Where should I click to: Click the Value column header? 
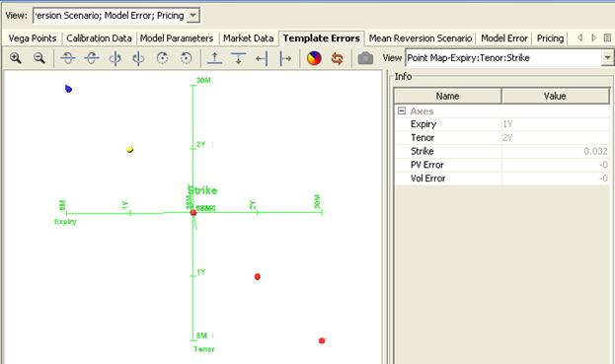pyautogui.click(x=555, y=96)
